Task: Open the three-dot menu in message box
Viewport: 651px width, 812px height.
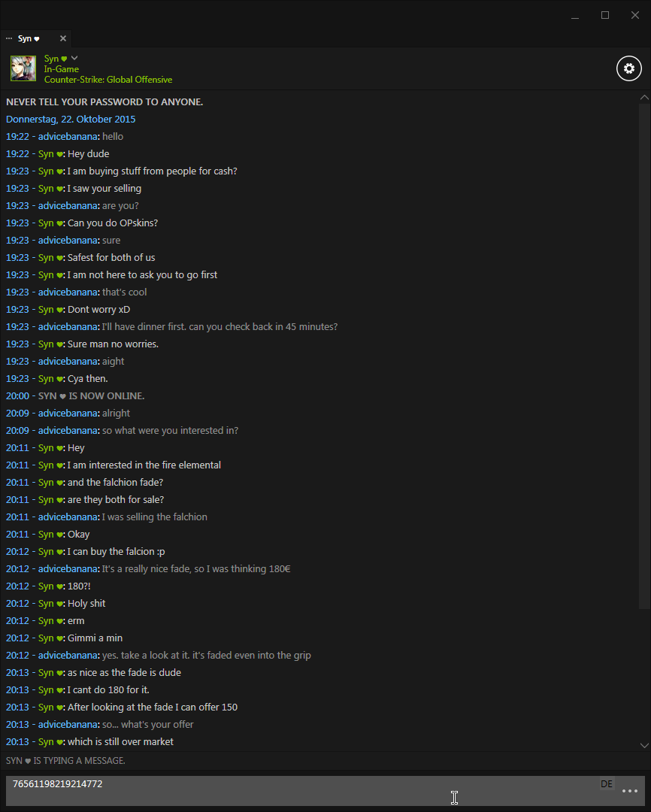Action: click(629, 791)
